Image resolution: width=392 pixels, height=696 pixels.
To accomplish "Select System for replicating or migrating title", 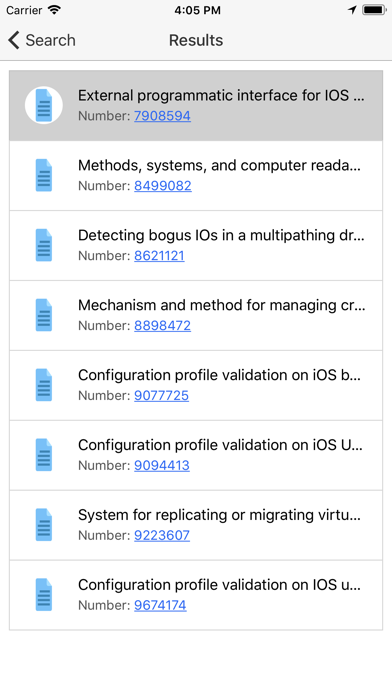I will [219, 515].
